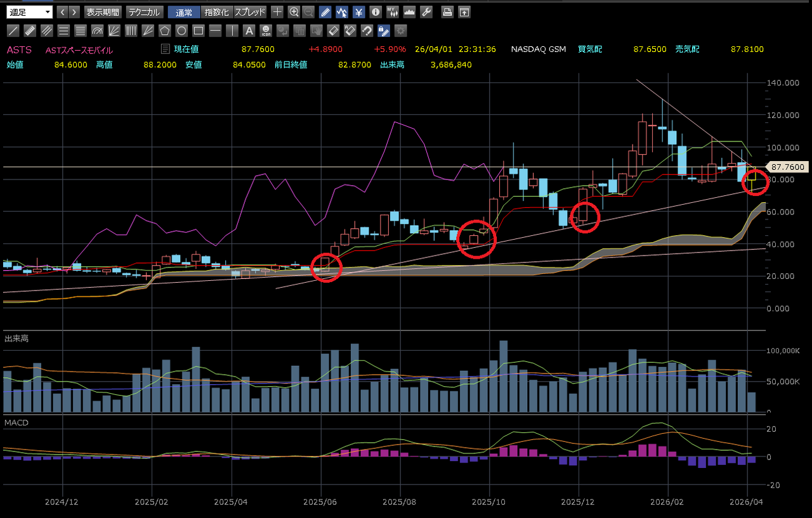Click the print chart icon
This screenshot has height=518, width=812.
coord(447,12)
